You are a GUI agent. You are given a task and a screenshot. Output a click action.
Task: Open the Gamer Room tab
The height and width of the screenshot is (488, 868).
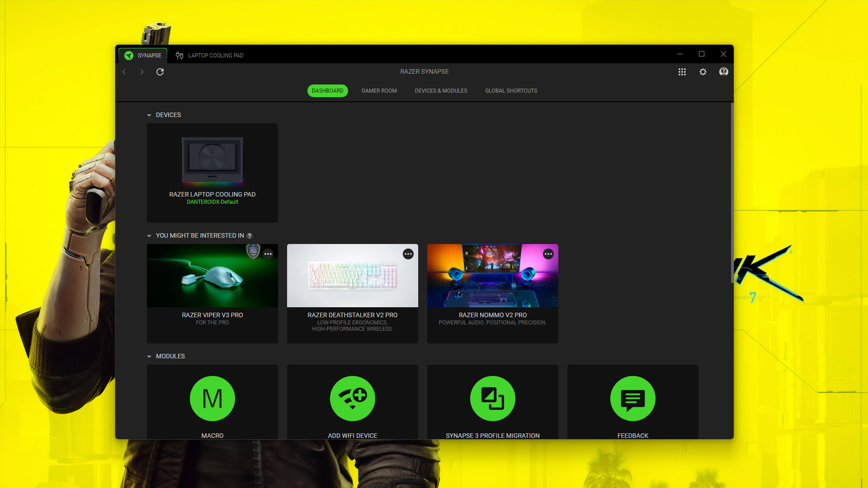coord(379,91)
